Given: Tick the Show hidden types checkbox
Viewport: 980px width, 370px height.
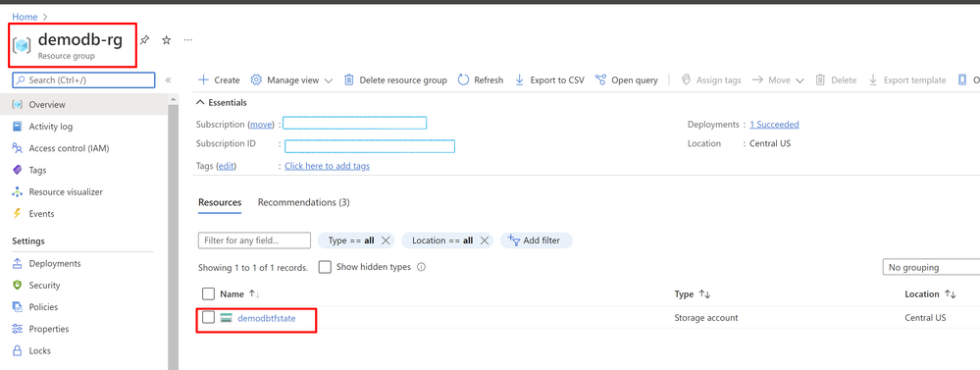Looking at the screenshot, I should 325,267.
